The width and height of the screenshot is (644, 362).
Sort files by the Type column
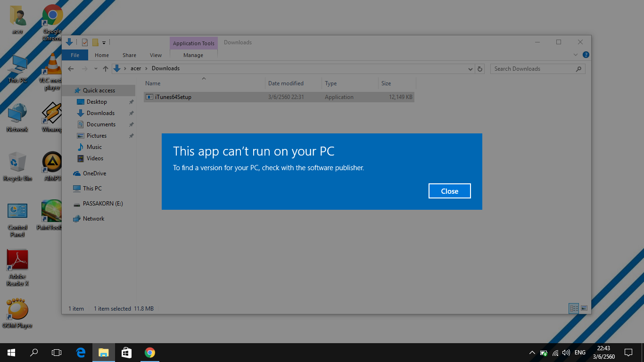click(x=350, y=83)
